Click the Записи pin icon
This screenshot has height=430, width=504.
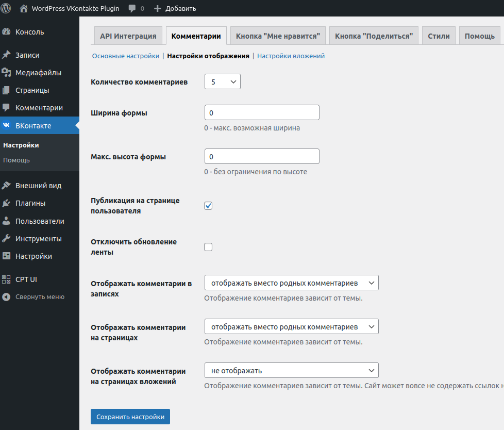pos(6,55)
